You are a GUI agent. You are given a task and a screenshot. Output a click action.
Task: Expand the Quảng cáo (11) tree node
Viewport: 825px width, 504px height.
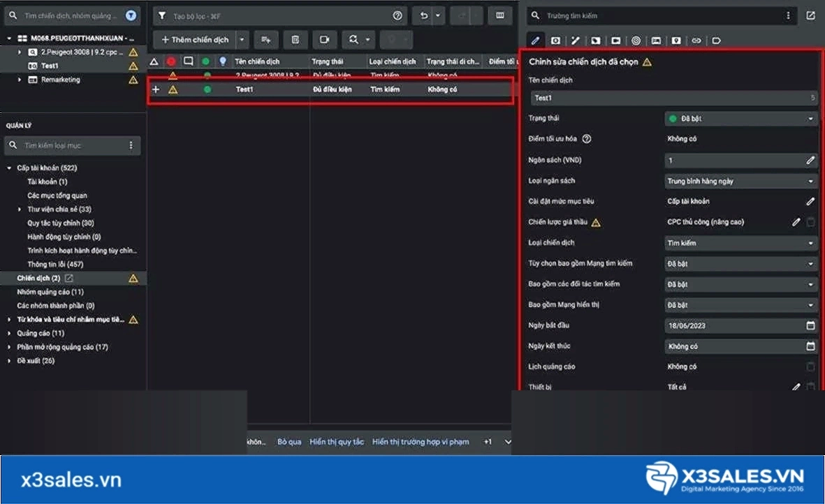(9, 333)
